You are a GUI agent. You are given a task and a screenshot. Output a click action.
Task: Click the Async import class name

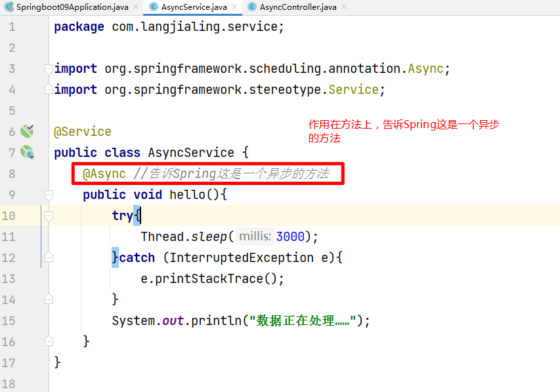[425, 68]
